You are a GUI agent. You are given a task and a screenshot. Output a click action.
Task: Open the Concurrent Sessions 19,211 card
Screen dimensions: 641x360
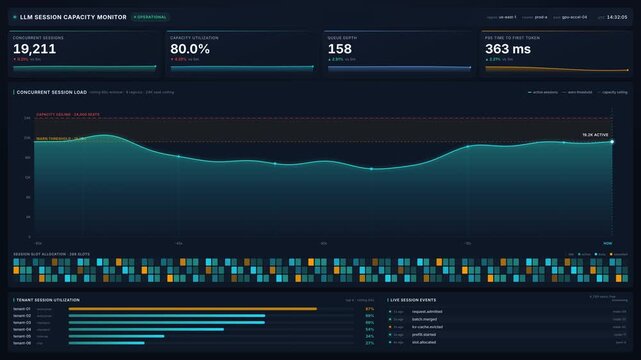(x=85, y=54)
